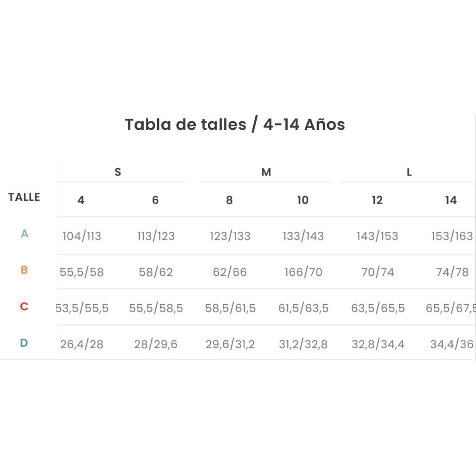476x476 pixels.
Task: Click the red letter C row label
Action: 24,306
